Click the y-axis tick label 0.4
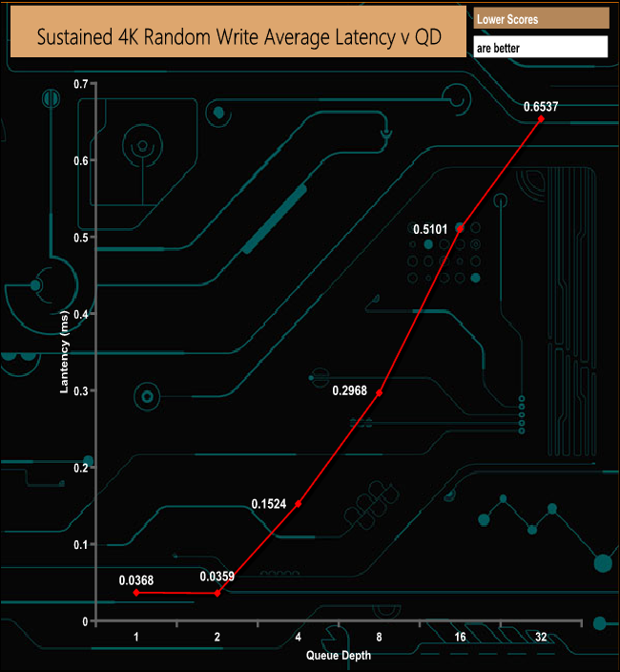The height and width of the screenshot is (672, 620). (x=80, y=314)
